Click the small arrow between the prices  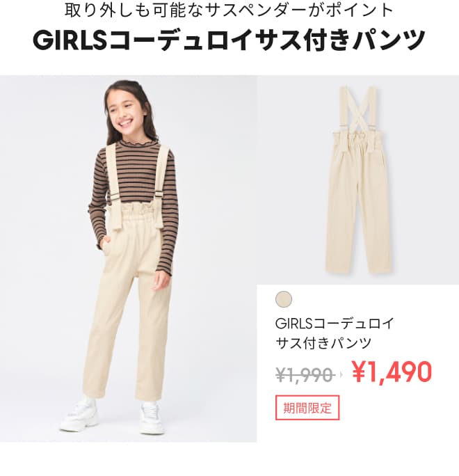tap(341, 375)
